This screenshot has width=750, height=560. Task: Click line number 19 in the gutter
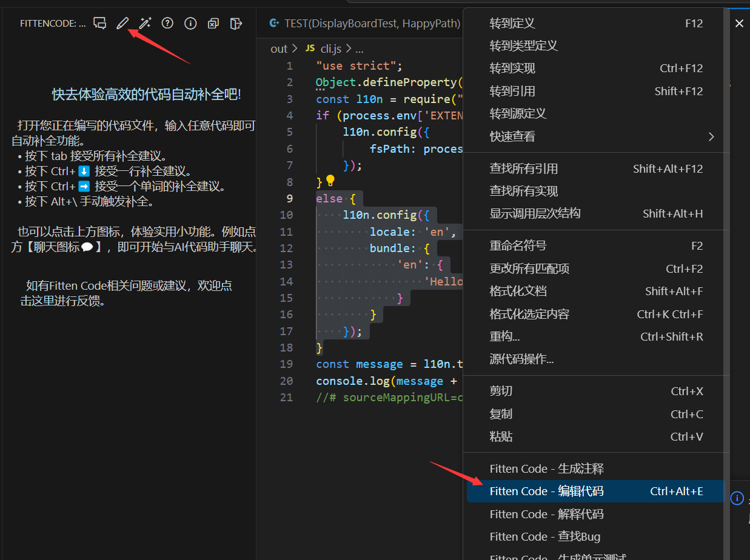pyautogui.click(x=286, y=364)
